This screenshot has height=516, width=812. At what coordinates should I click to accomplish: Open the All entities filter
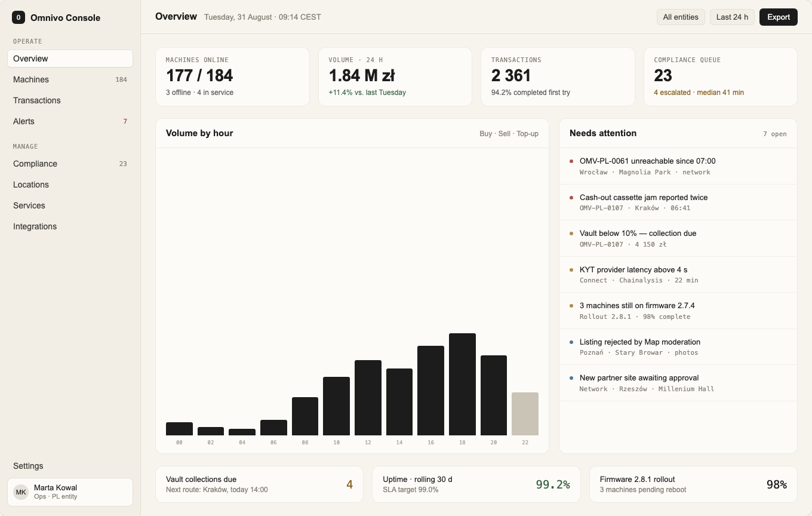(681, 17)
